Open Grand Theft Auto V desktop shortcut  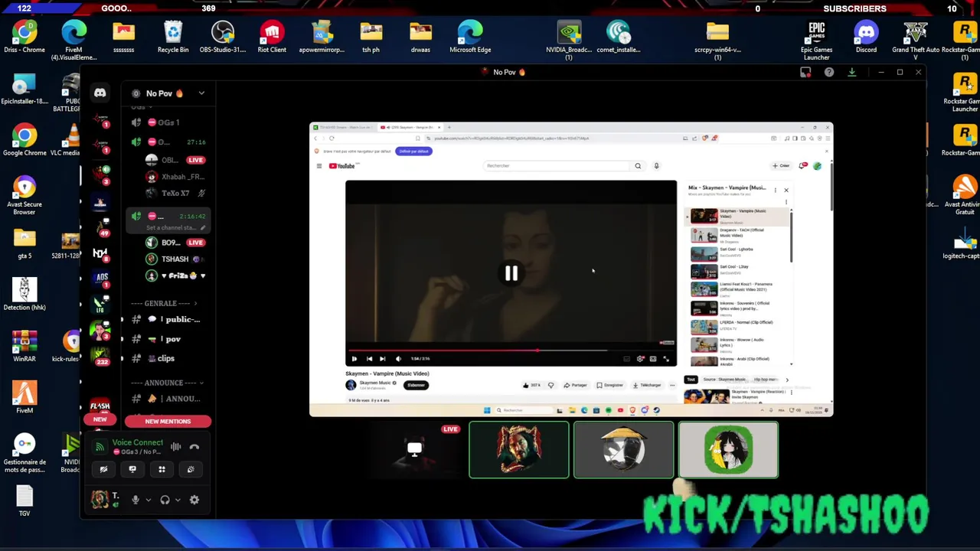point(916,41)
